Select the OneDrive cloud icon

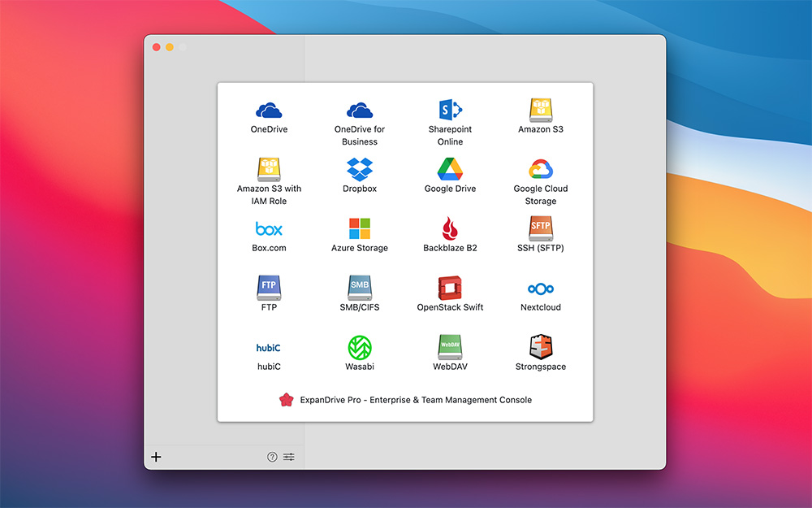(x=269, y=111)
